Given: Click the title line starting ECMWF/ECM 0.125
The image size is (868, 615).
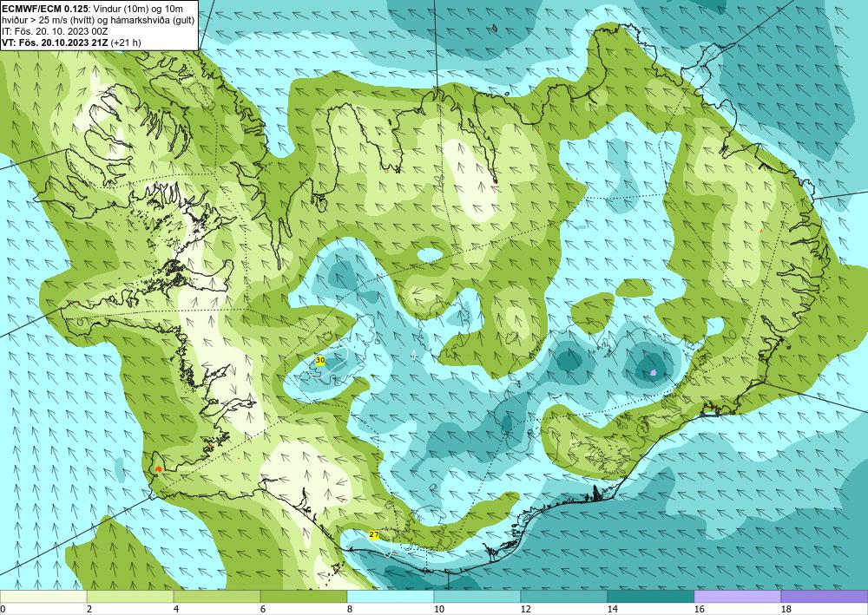Looking at the screenshot, I should 94,9.
